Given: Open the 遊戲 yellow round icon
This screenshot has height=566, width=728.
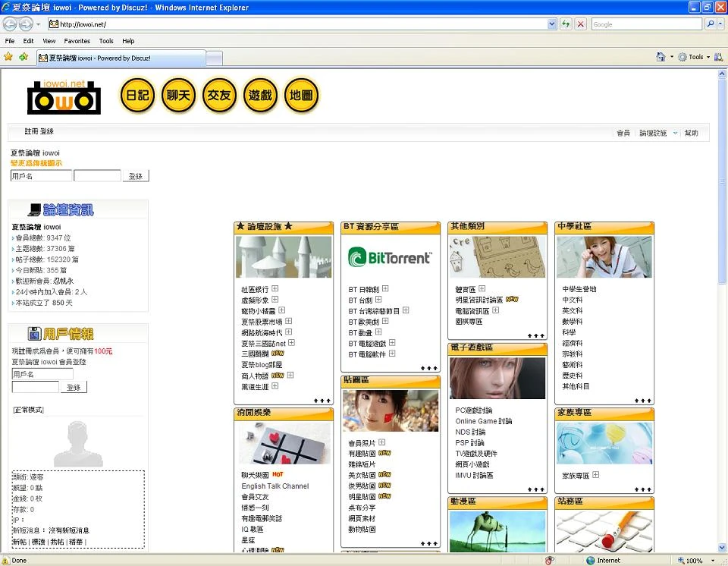Looking at the screenshot, I should pos(260,96).
